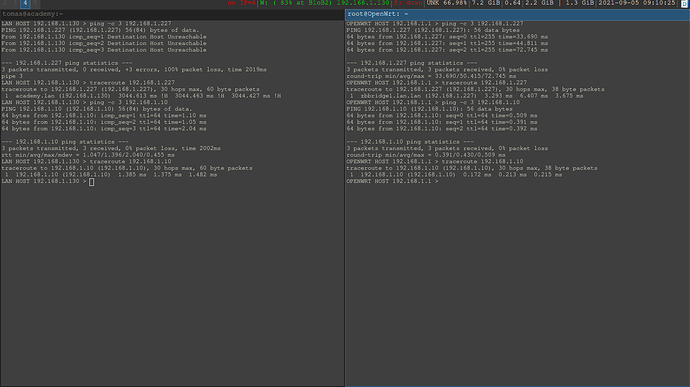690x387 pixels.
Task: Click the 'no IPv6' status indicator
Action: coord(241,3)
